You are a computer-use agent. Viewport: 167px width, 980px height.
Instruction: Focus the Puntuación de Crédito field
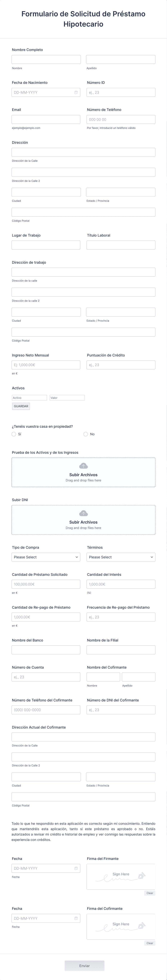[x=121, y=365]
